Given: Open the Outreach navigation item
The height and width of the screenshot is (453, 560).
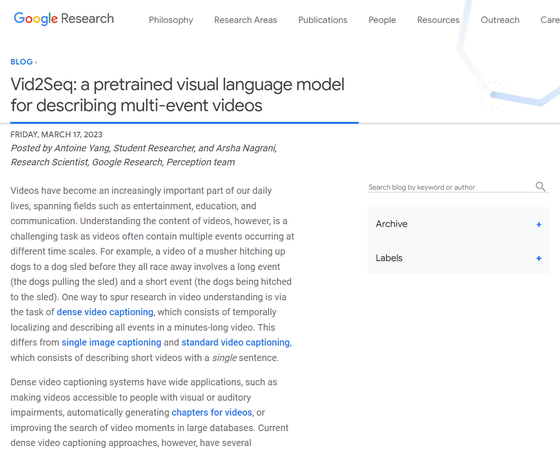Looking at the screenshot, I should pyautogui.click(x=500, y=20).
